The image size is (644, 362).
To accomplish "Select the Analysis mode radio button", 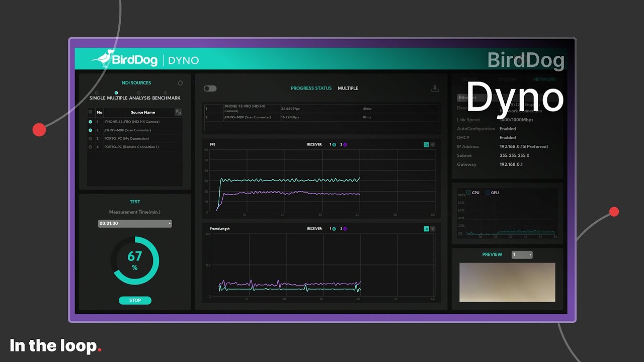I will 139,93.
